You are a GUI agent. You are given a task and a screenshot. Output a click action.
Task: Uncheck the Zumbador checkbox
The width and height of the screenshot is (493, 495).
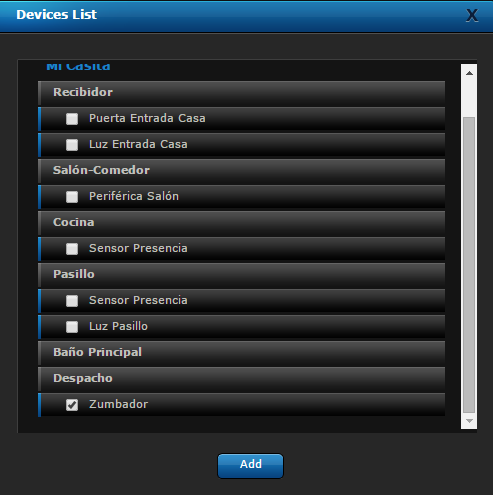tap(72, 405)
